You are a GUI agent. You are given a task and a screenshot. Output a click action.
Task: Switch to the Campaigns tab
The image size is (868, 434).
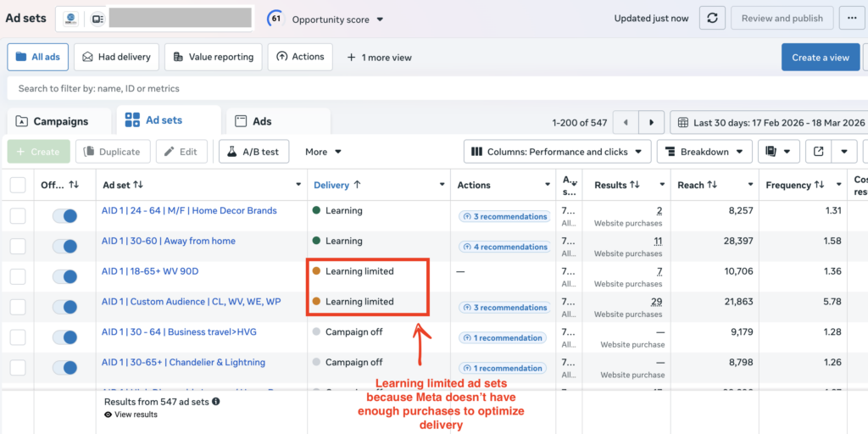[59, 121]
